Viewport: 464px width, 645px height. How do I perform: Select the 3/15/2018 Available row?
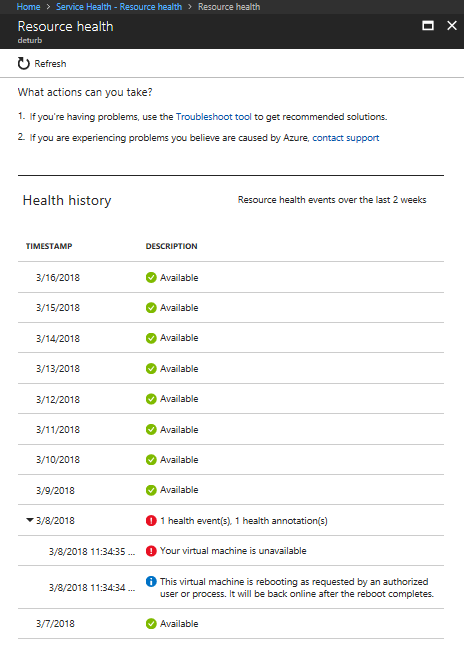(x=231, y=308)
